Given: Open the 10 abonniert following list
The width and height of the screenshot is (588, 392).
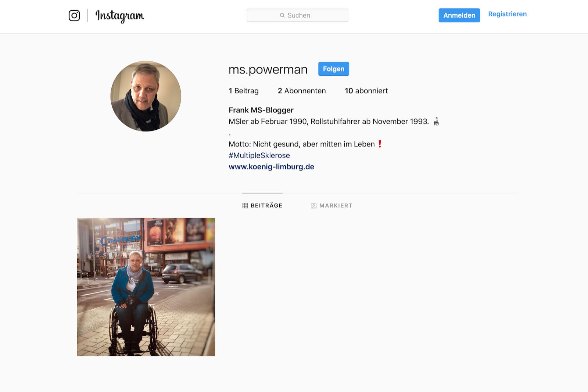Looking at the screenshot, I should pyautogui.click(x=366, y=91).
